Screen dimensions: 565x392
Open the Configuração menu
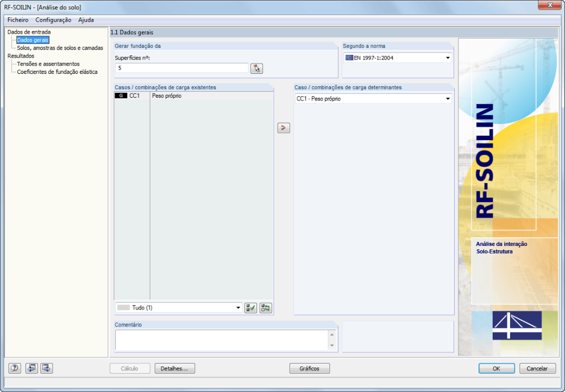coord(53,20)
